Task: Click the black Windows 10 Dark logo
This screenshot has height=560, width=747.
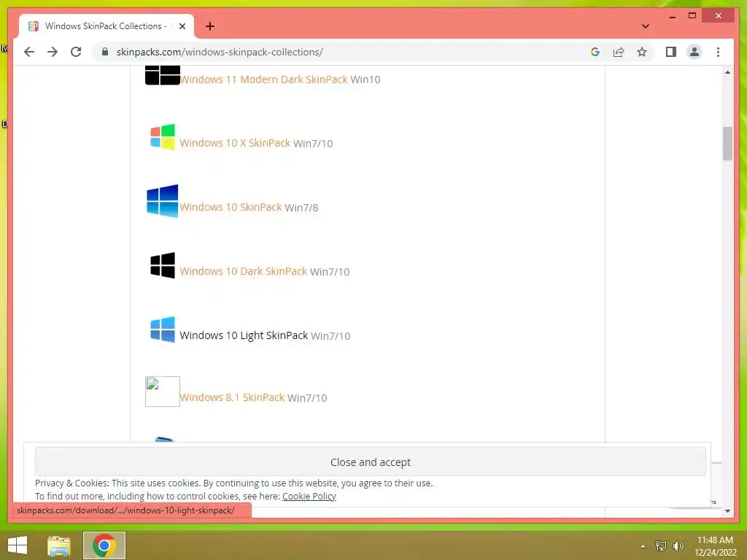Action: pyautogui.click(x=163, y=265)
